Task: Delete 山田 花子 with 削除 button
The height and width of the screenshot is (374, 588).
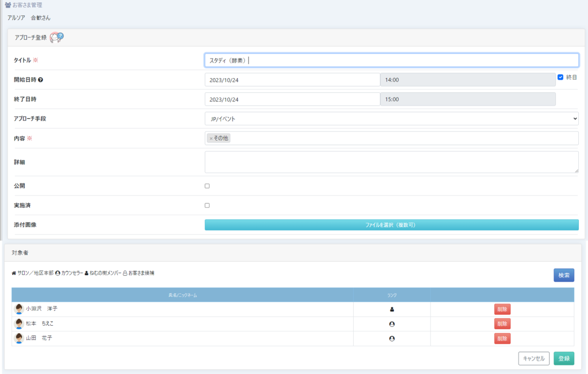Action: (502, 338)
